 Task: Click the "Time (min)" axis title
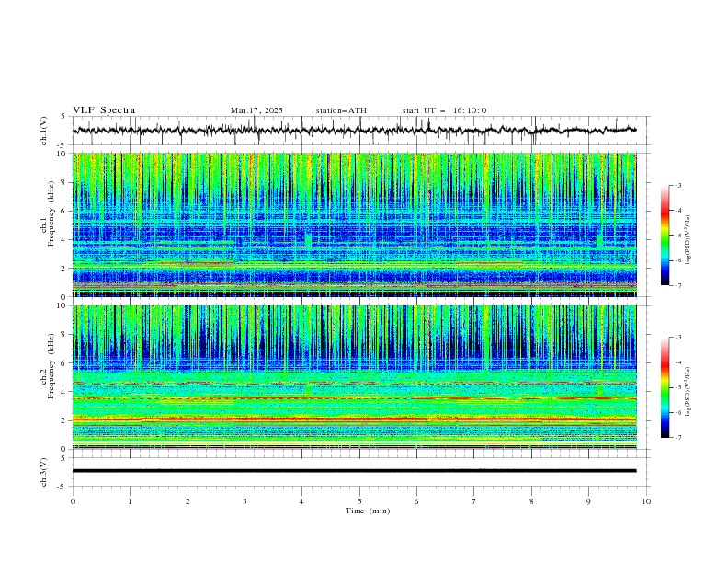tap(368, 511)
